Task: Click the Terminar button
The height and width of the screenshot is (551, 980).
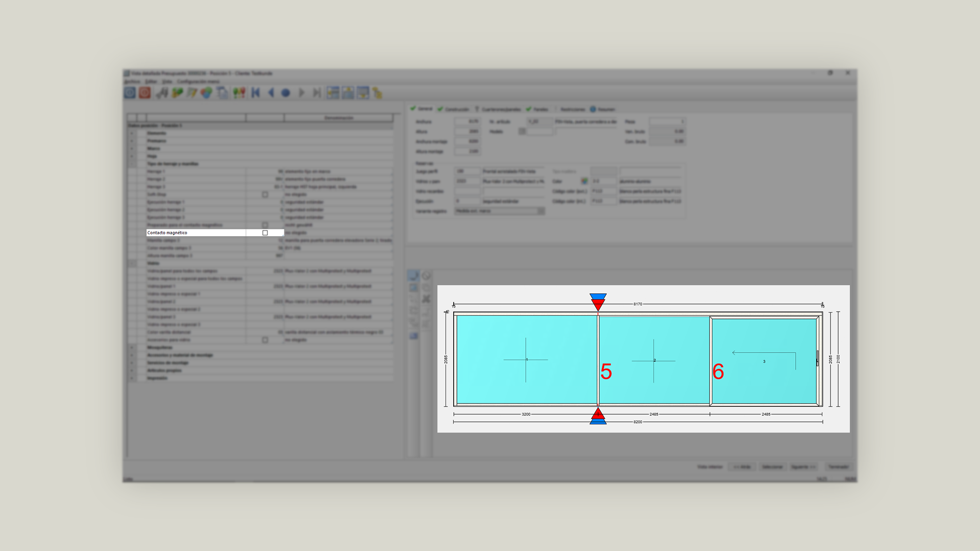Action: (x=838, y=467)
